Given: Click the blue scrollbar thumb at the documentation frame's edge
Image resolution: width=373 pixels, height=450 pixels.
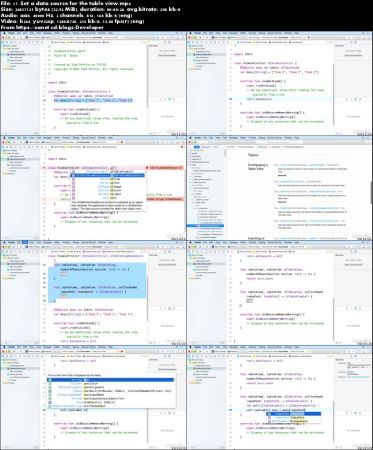Looking at the screenshot, I should (372, 192).
